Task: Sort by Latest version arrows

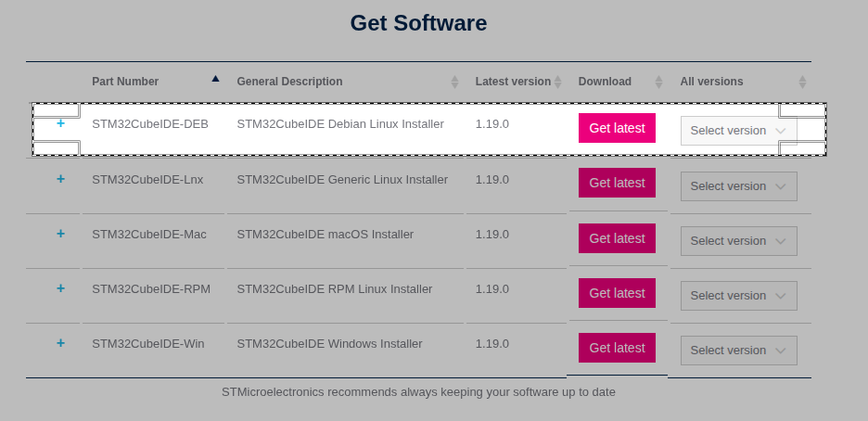Action: tap(557, 82)
